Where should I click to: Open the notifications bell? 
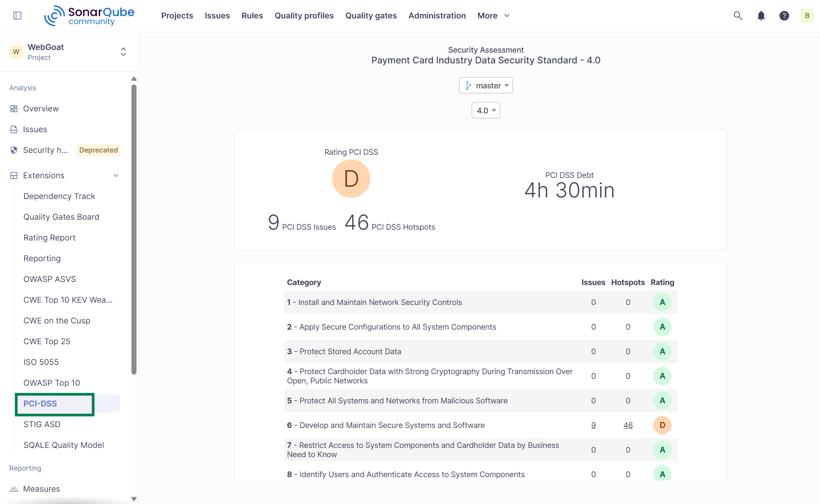tap(761, 15)
